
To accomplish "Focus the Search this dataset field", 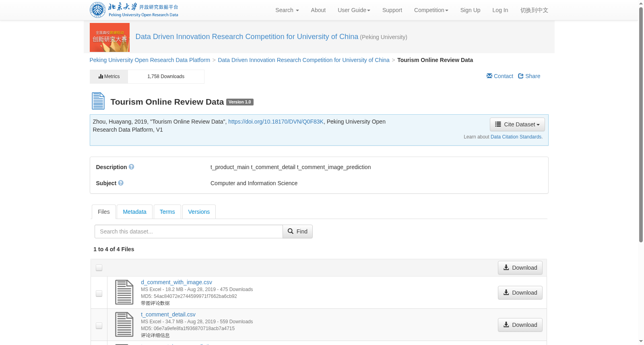I will 189,231.
